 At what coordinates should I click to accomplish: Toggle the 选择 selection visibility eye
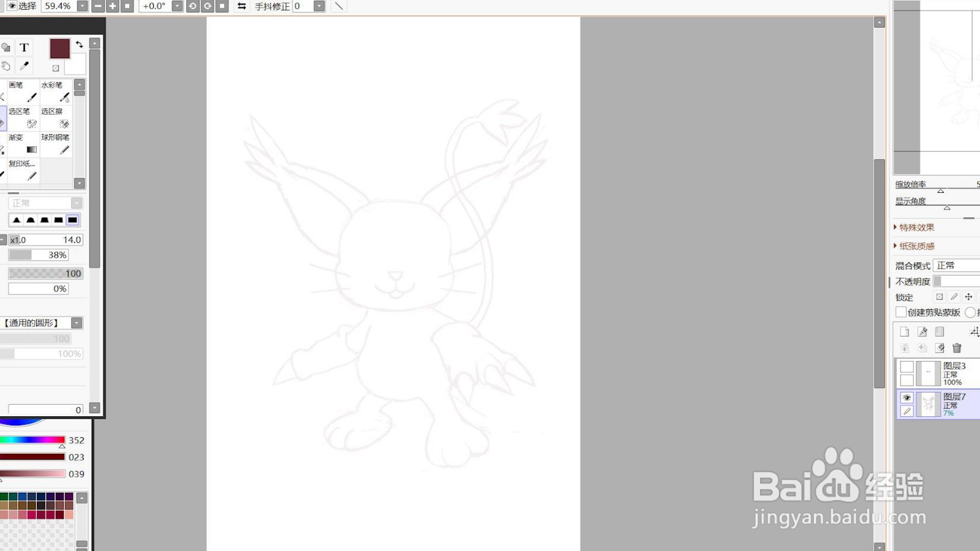[12, 6]
